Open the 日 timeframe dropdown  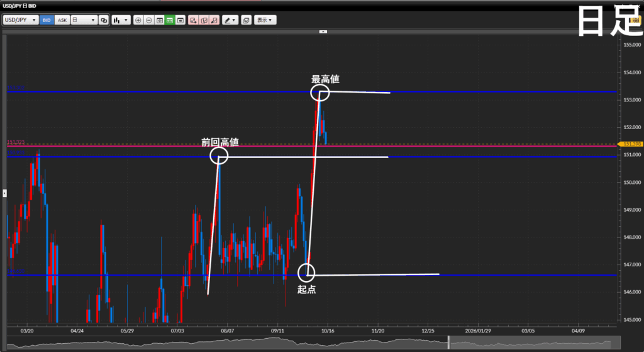point(84,20)
